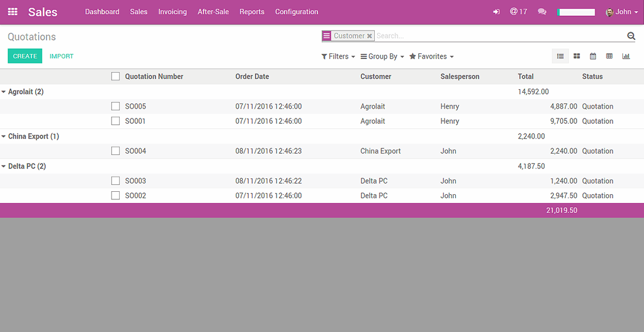Click the grand total 21,019.50
644x332 pixels.
(x=561, y=211)
